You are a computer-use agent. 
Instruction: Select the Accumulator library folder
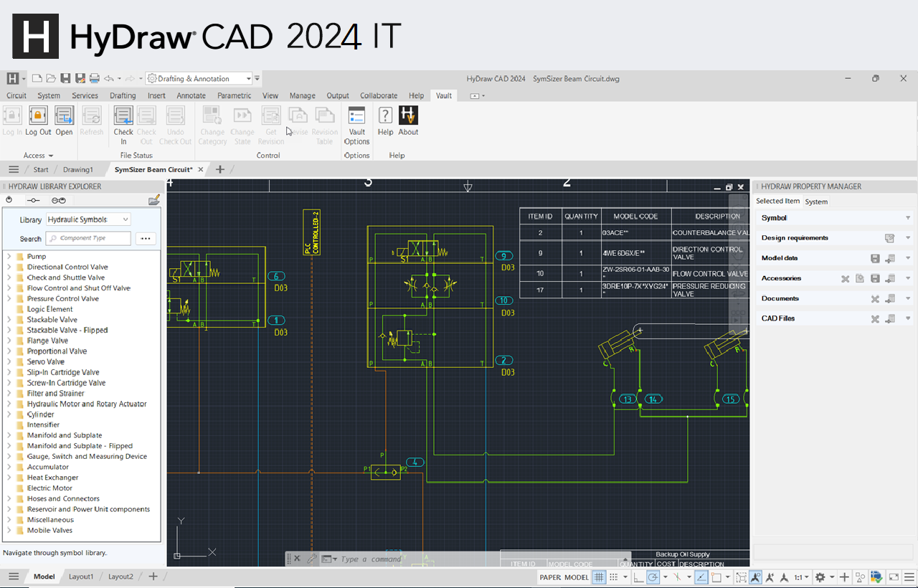(48, 467)
